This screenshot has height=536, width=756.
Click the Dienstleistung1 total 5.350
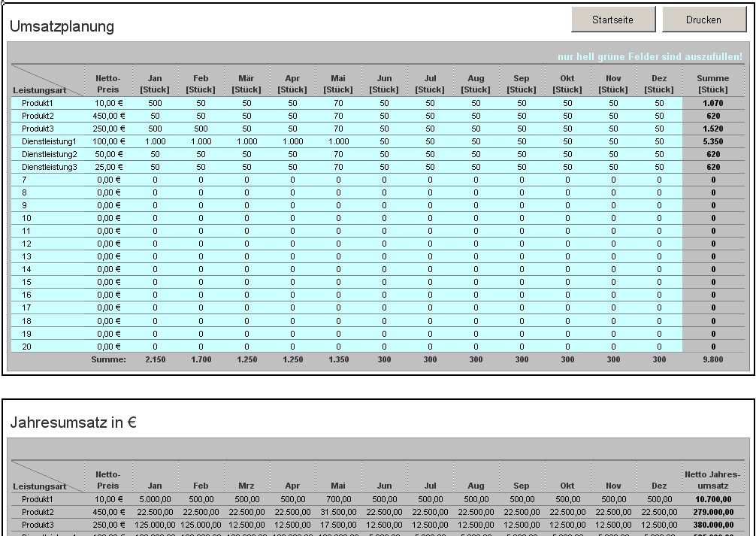click(x=713, y=141)
